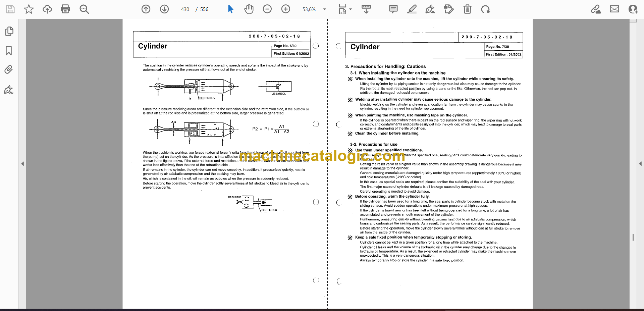Rotate the page view
644x311 pixels.
click(x=485, y=9)
